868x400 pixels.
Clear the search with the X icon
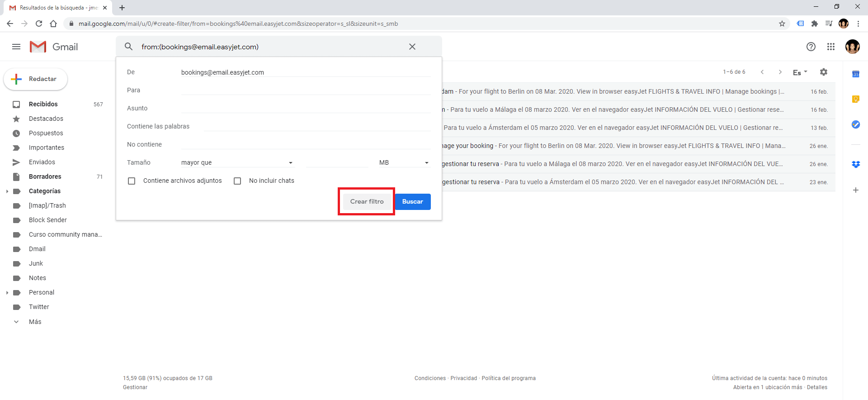tap(412, 47)
